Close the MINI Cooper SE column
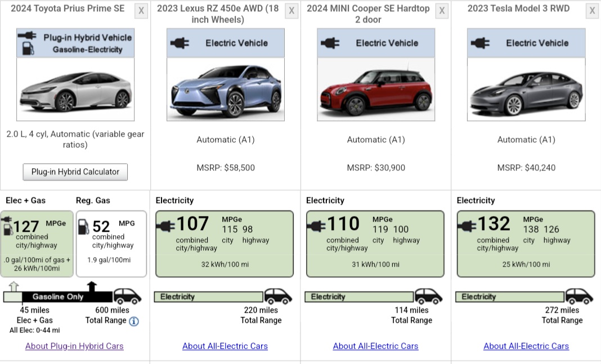Viewport: 601px width, 364px height. coord(442,11)
